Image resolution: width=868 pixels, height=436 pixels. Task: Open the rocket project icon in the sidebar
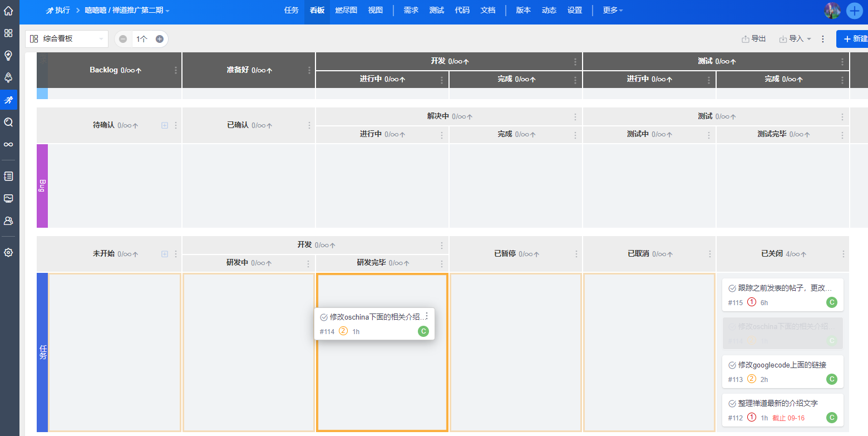8,77
